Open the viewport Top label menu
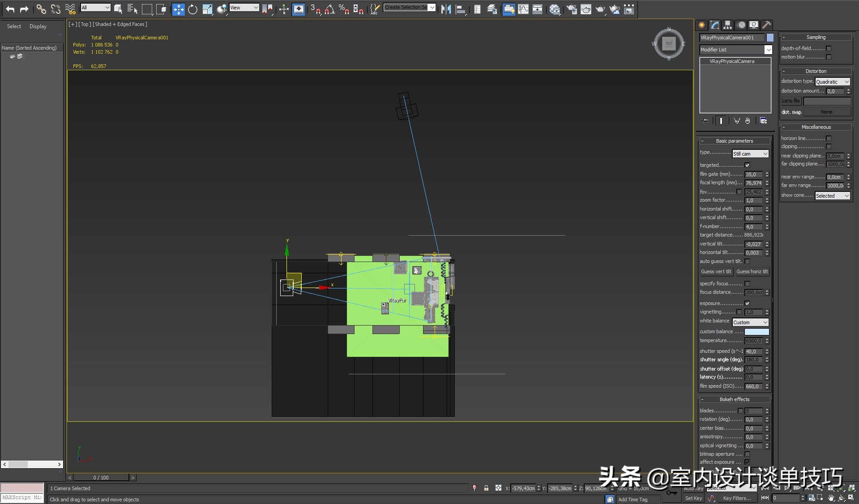The image size is (859, 504). (x=85, y=24)
